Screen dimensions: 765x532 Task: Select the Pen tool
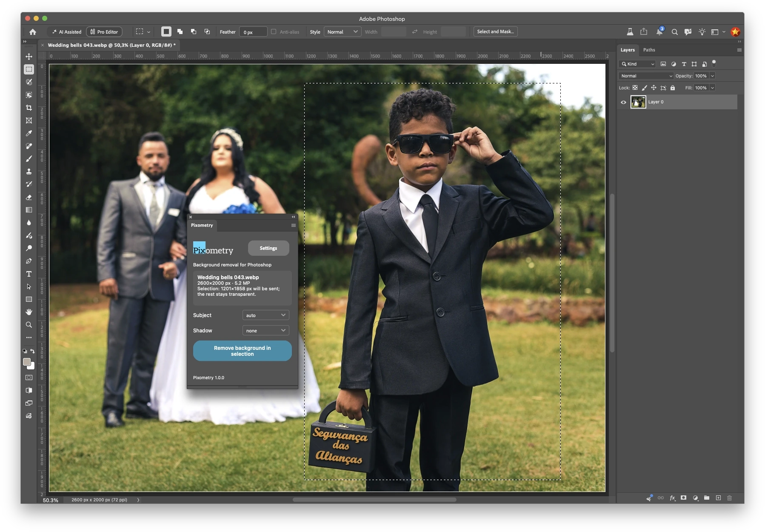(x=29, y=261)
